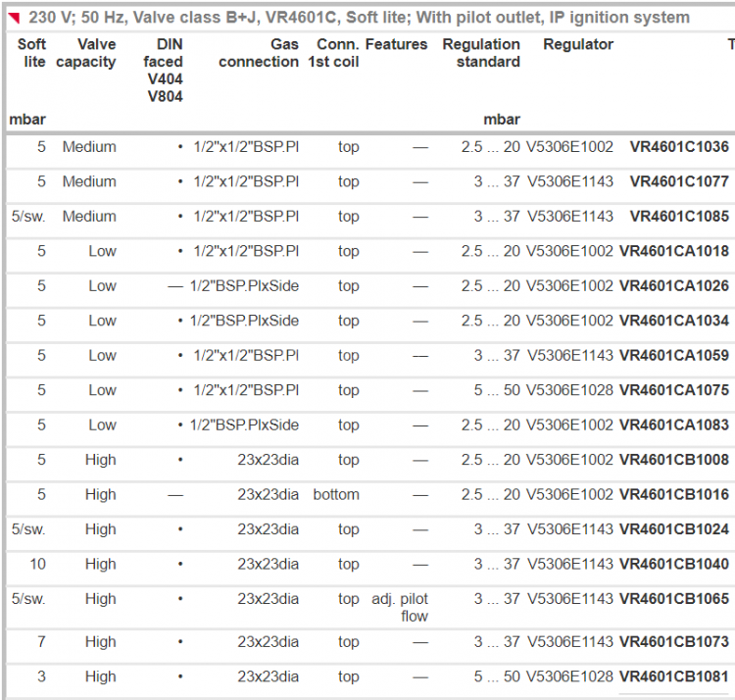
Task: Click the Regulation standard column header
Action: 481,53
